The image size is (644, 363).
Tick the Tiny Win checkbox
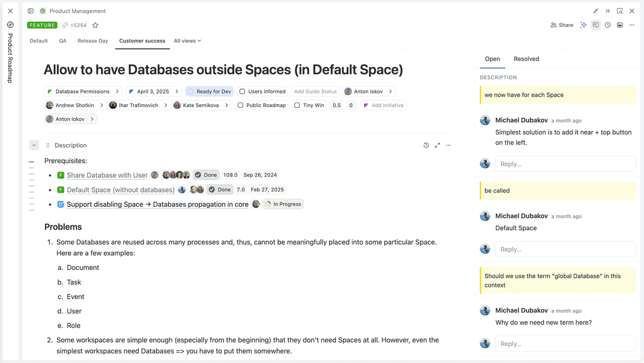(x=297, y=105)
